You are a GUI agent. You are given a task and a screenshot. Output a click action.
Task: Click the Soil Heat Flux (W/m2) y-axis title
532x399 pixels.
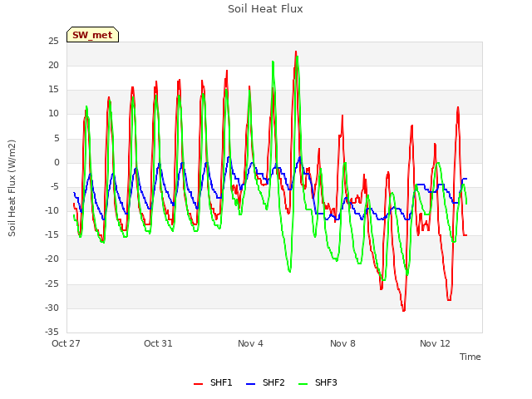[12, 188]
